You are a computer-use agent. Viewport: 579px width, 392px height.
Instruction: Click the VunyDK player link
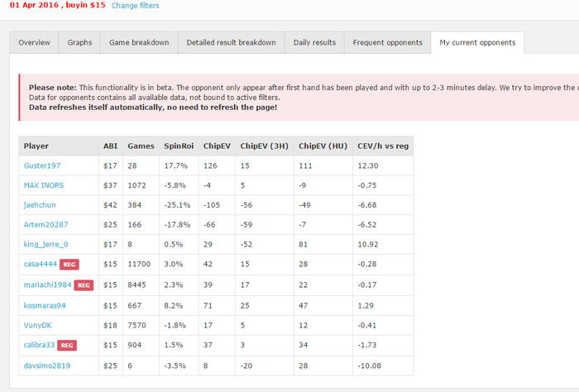[x=38, y=325]
